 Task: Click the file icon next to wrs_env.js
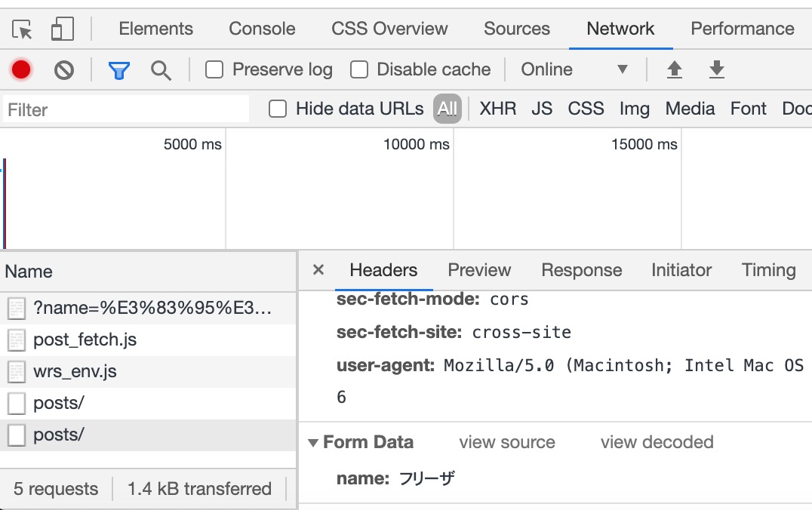click(x=17, y=372)
